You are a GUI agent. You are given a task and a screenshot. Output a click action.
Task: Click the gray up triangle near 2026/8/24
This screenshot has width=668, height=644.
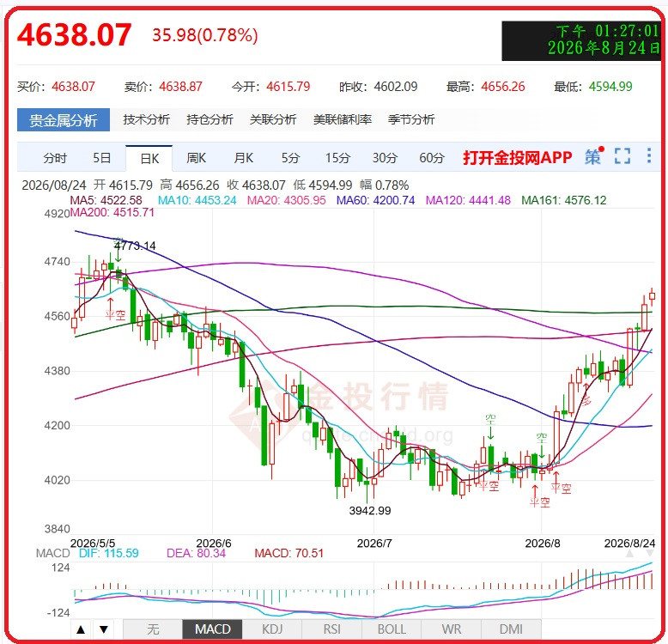[629, 553]
